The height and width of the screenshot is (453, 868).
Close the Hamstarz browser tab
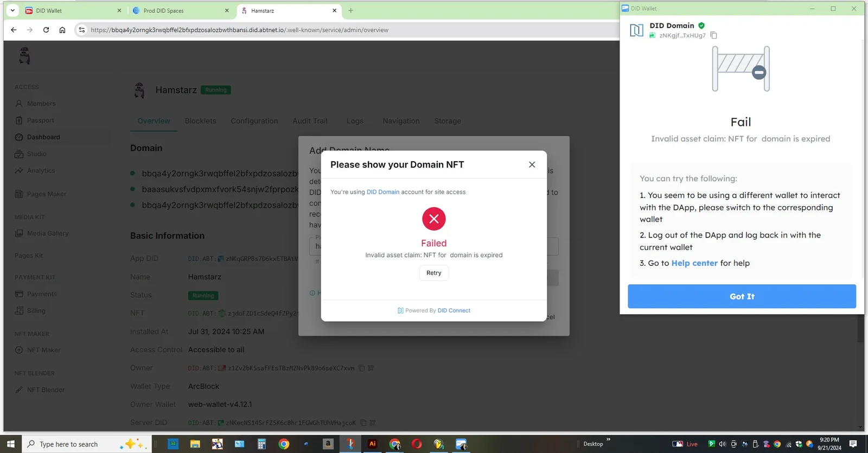pyautogui.click(x=335, y=10)
